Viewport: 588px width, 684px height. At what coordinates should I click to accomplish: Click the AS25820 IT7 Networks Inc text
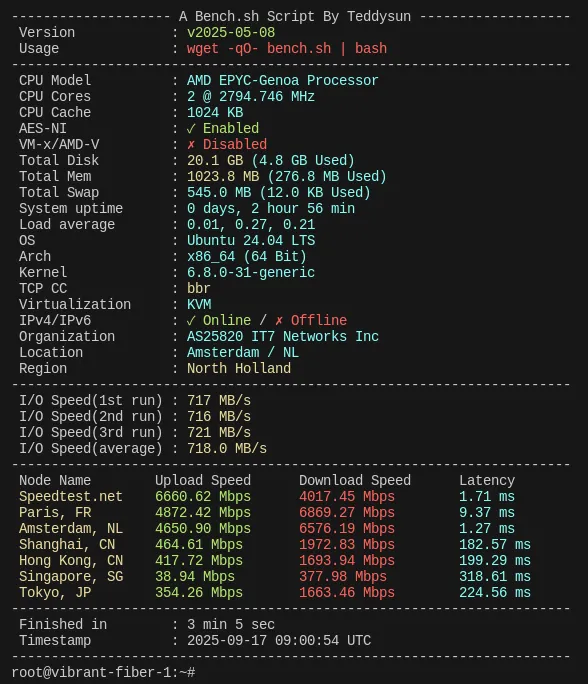click(283, 337)
